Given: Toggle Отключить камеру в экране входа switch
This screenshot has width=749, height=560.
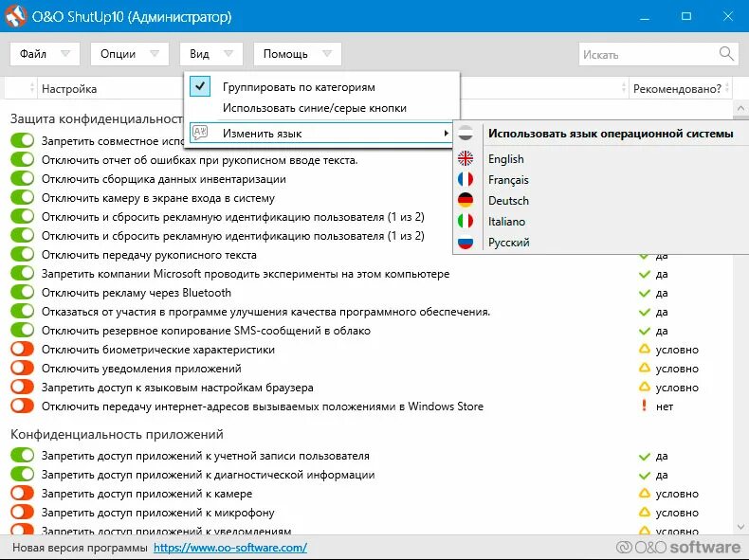Looking at the screenshot, I should (x=23, y=197).
